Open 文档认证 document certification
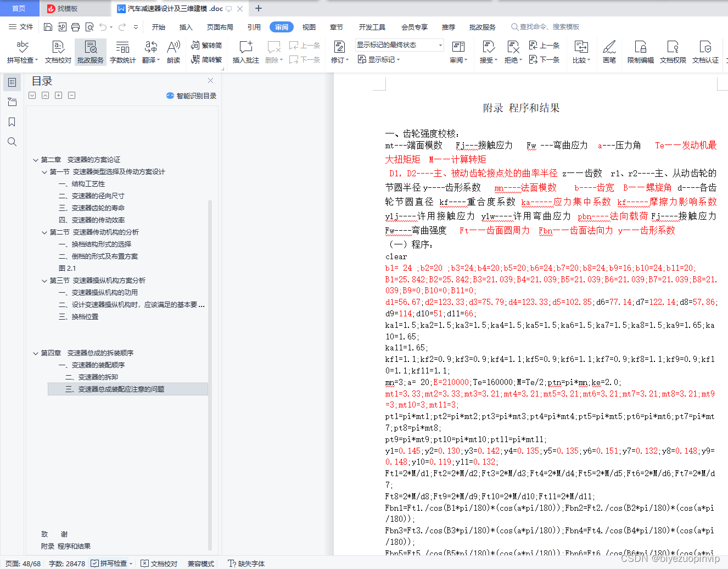 coord(705,52)
